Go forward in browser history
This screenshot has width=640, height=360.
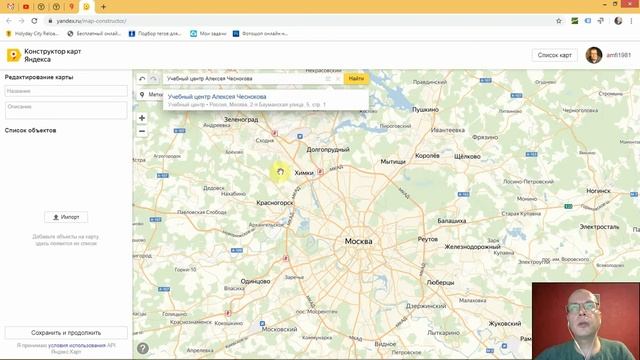pos(21,21)
